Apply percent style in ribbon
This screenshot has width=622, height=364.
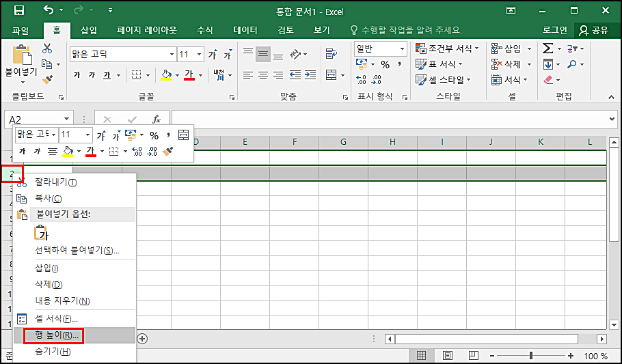click(x=386, y=64)
